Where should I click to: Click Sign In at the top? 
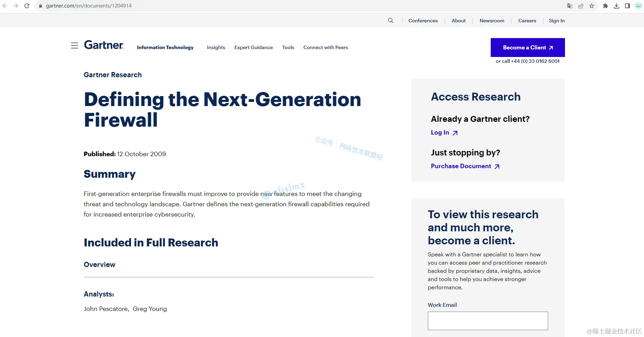(557, 21)
